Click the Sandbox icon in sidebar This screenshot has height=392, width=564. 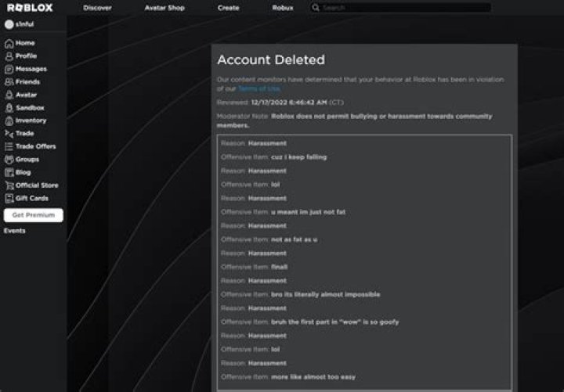click(9, 108)
